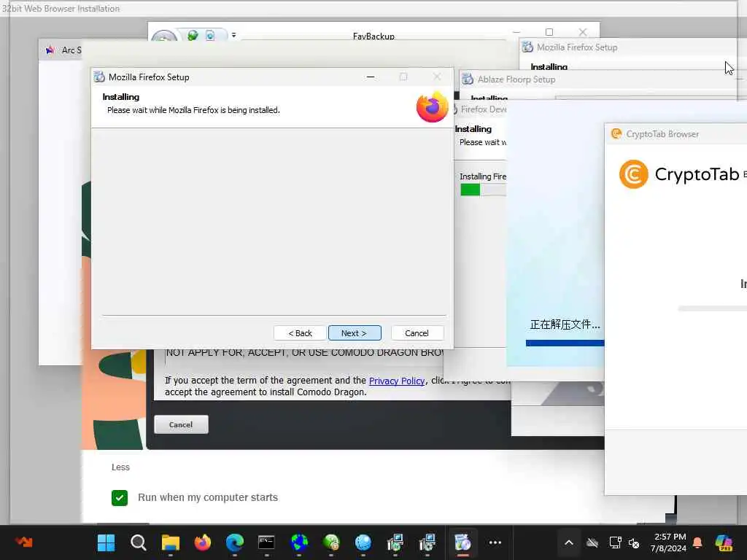This screenshot has height=560, width=747.
Task: Cancel the Comodo Dragon installer
Action: click(181, 424)
